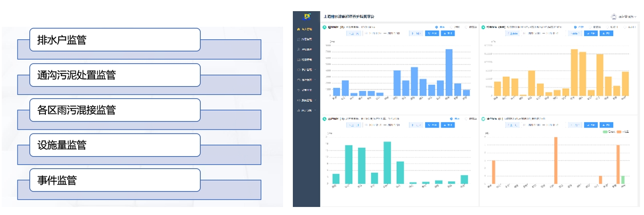Click the platform logo atop the dark sidebar

coord(307,17)
